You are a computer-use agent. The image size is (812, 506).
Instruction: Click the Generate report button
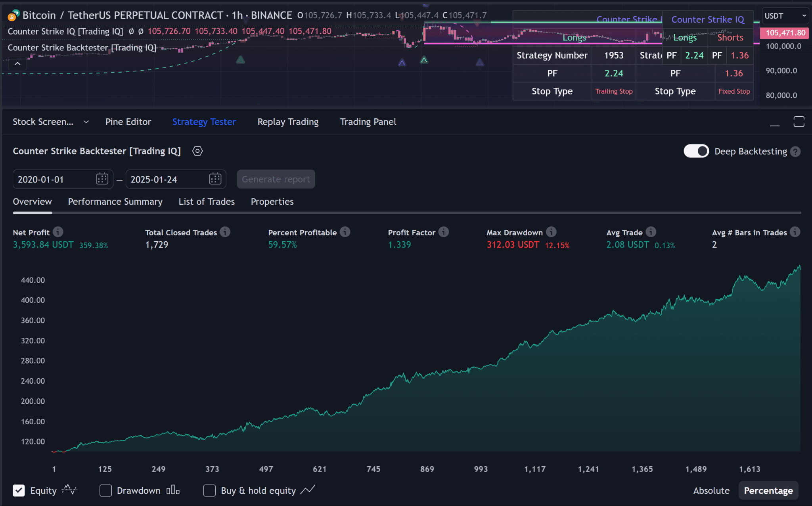click(x=276, y=179)
